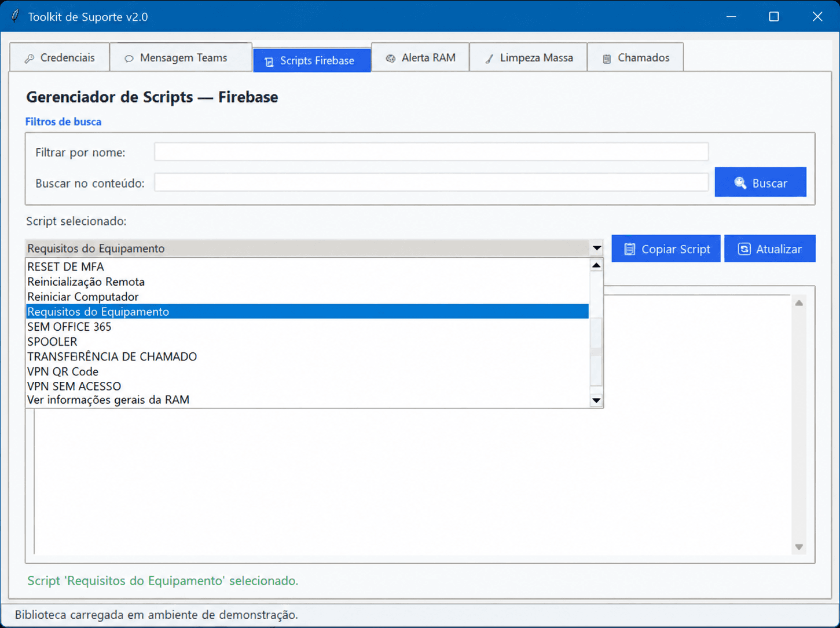The height and width of the screenshot is (628, 840).
Task: Click the dropdown list scrollbar thumb
Action: [x=596, y=352]
